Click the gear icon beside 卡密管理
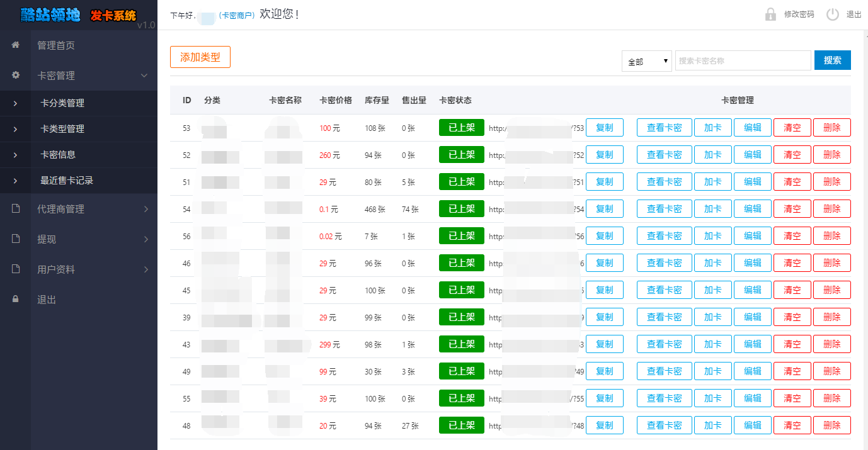Image resolution: width=868 pixels, height=450 pixels. coord(16,75)
